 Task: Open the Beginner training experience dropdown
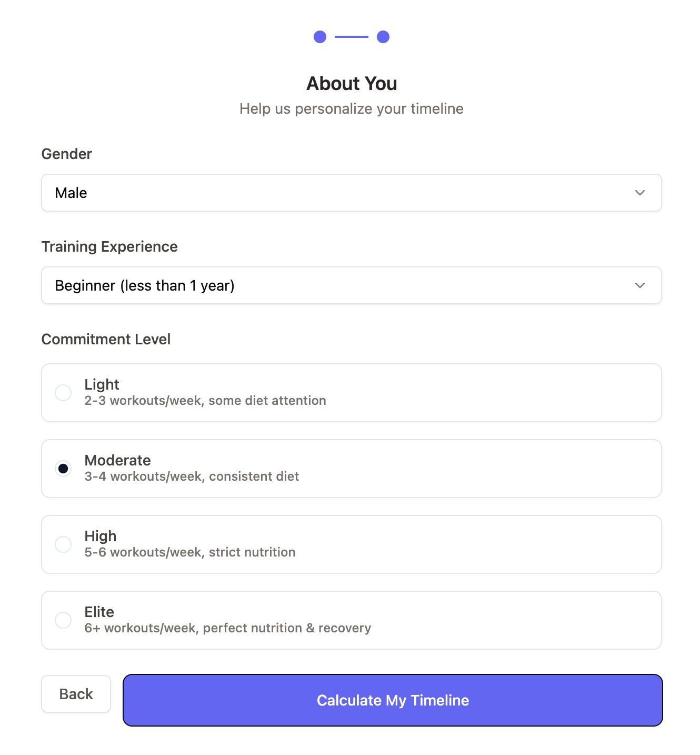coord(352,285)
